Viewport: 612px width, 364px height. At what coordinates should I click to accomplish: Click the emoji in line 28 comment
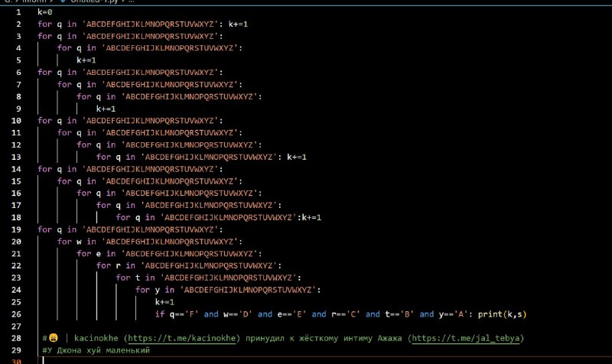click(x=54, y=338)
